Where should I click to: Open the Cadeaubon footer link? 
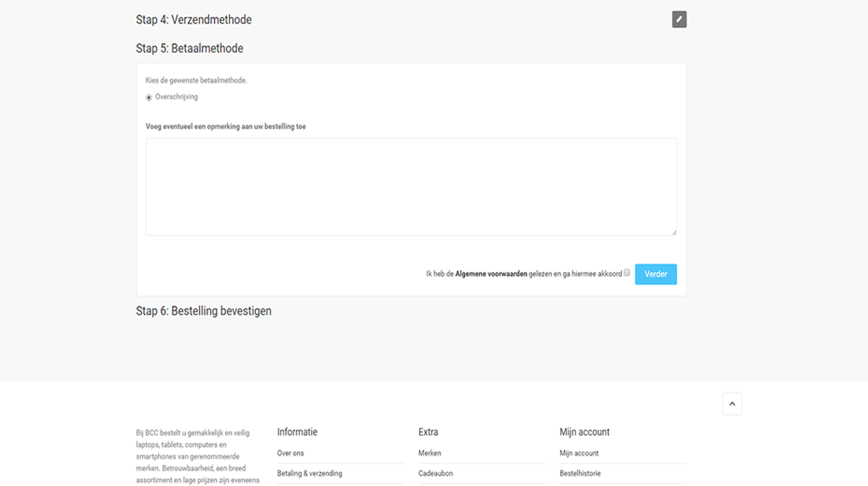[x=435, y=473]
